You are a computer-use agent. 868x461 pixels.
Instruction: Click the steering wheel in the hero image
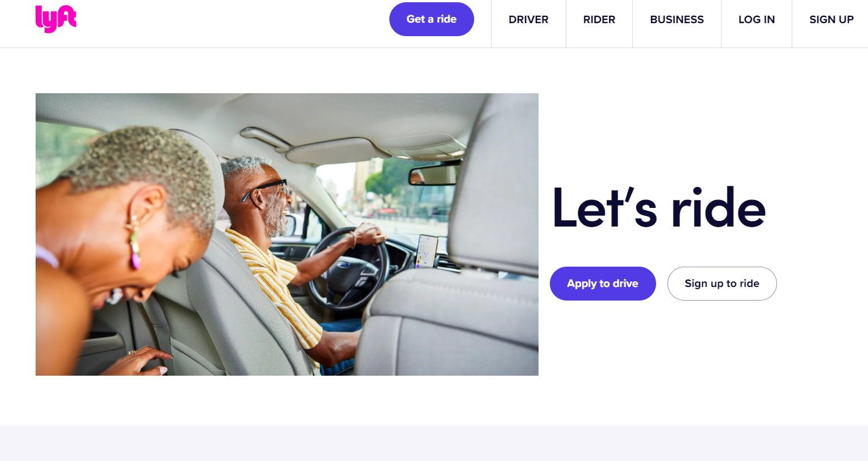coord(349,269)
